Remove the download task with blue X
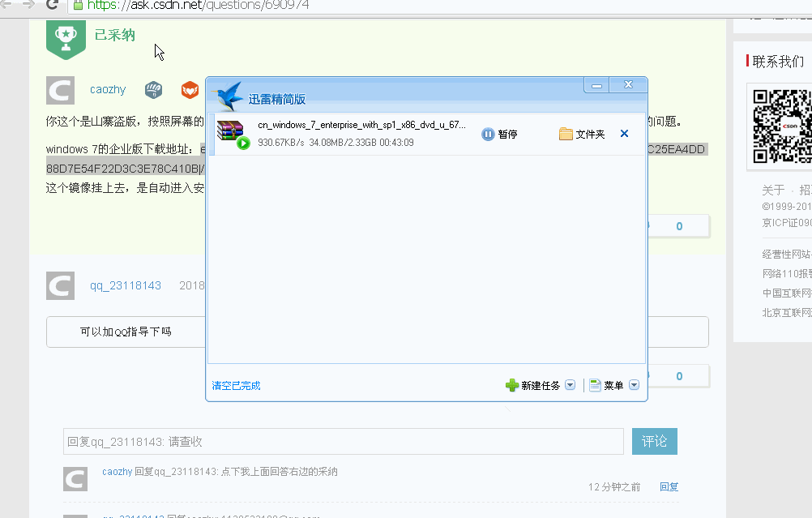 [x=624, y=134]
